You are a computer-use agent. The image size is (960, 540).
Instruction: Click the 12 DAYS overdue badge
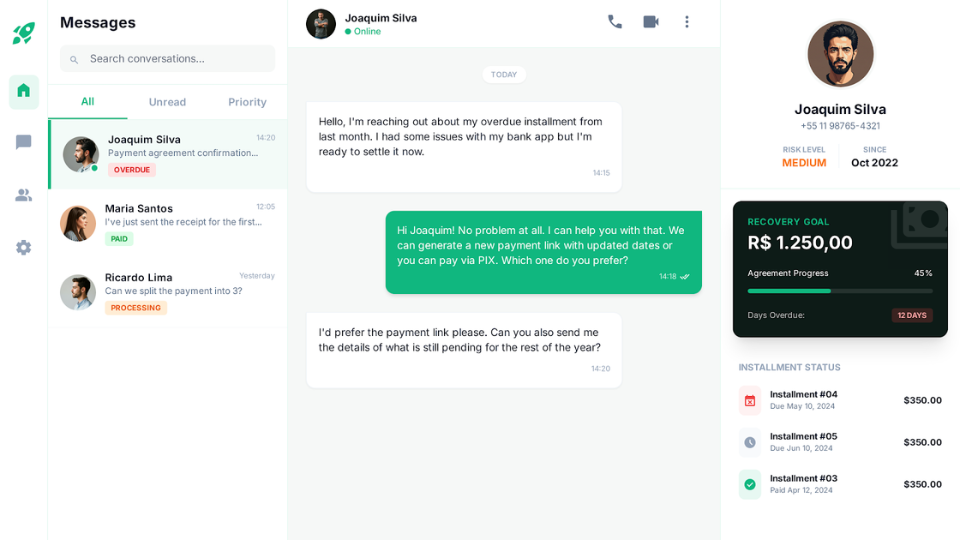point(912,315)
